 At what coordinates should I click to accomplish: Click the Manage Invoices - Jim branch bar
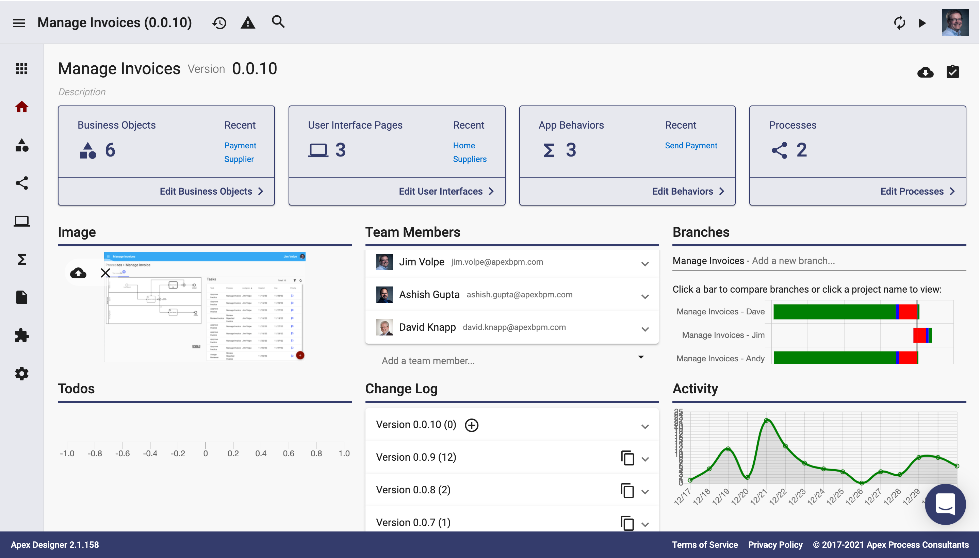click(x=922, y=335)
